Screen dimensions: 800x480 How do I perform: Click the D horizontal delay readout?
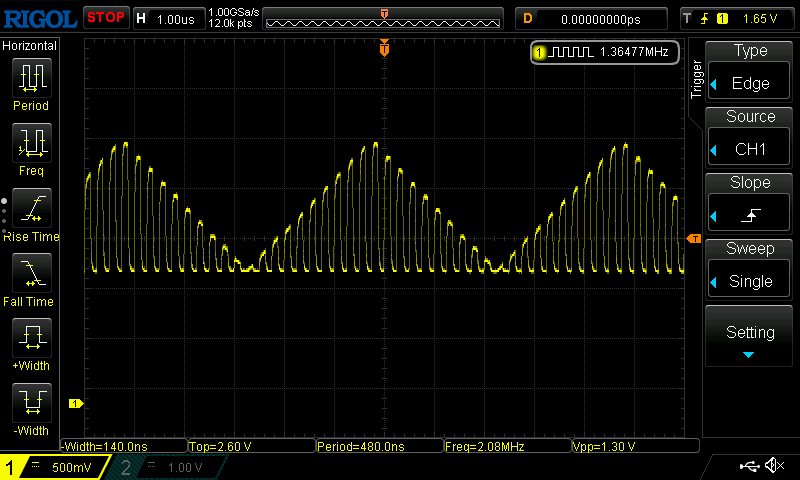(x=591, y=19)
